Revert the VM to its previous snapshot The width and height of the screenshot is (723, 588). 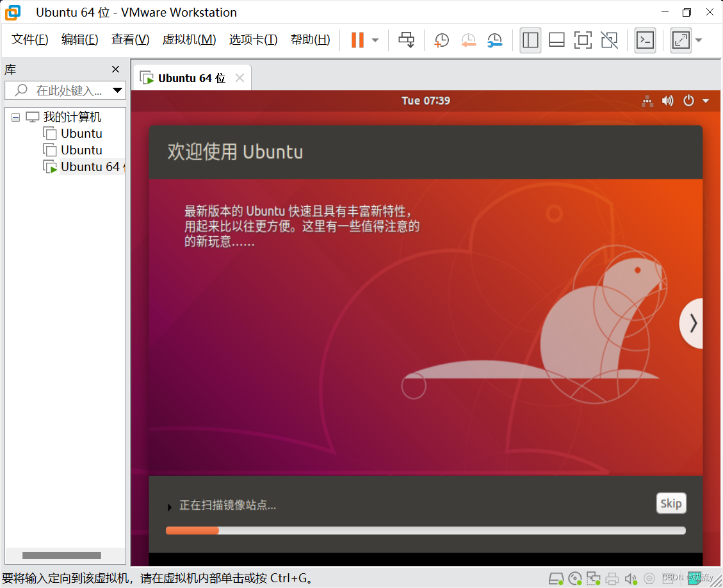(468, 40)
